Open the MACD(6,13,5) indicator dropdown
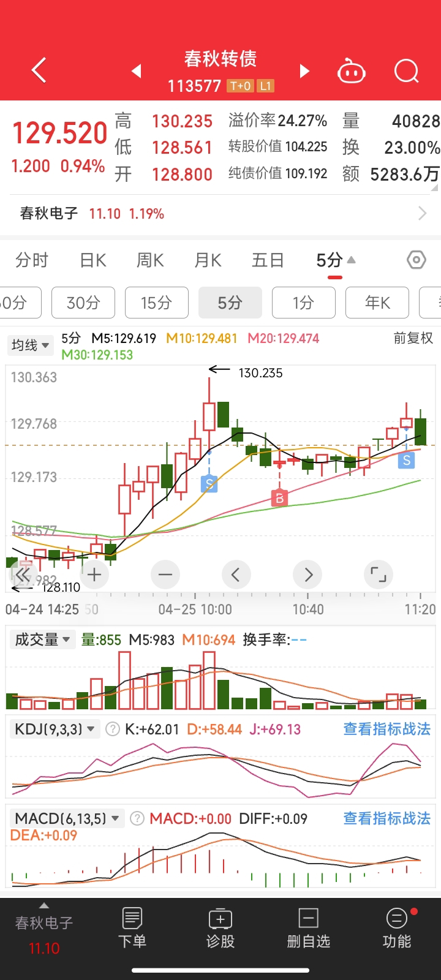Screen dimensions: 441x980 click(67, 818)
